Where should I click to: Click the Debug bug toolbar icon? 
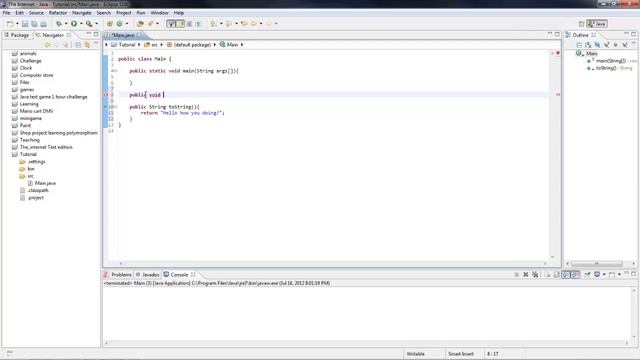click(x=59, y=24)
